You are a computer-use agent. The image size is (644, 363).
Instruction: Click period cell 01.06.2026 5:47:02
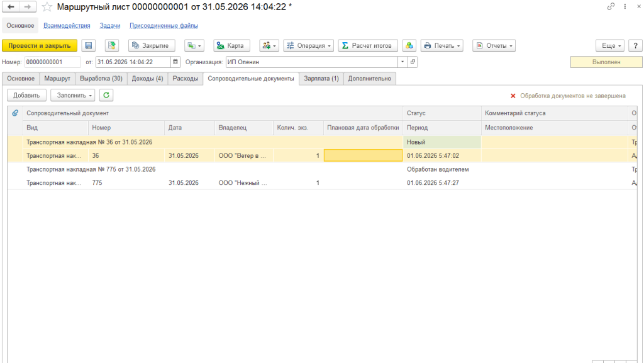442,155
